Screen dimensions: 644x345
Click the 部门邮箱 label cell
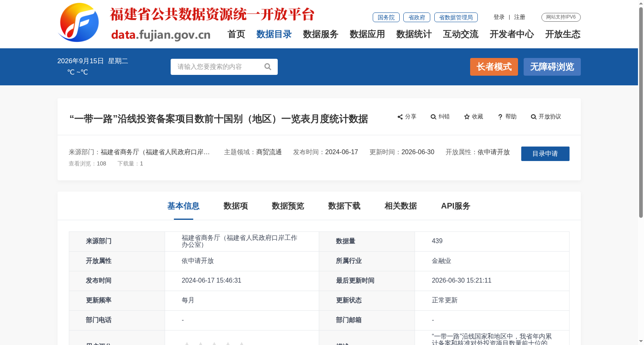[x=367, y=320]
